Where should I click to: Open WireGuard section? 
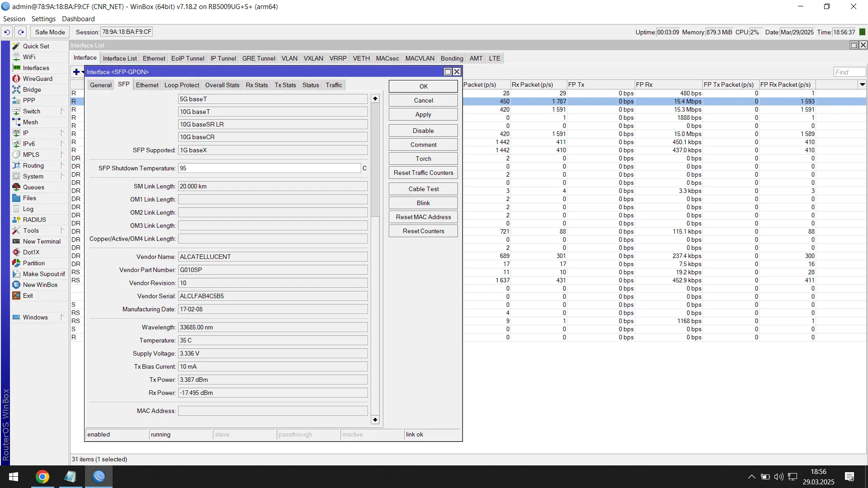tap(38, 79)
